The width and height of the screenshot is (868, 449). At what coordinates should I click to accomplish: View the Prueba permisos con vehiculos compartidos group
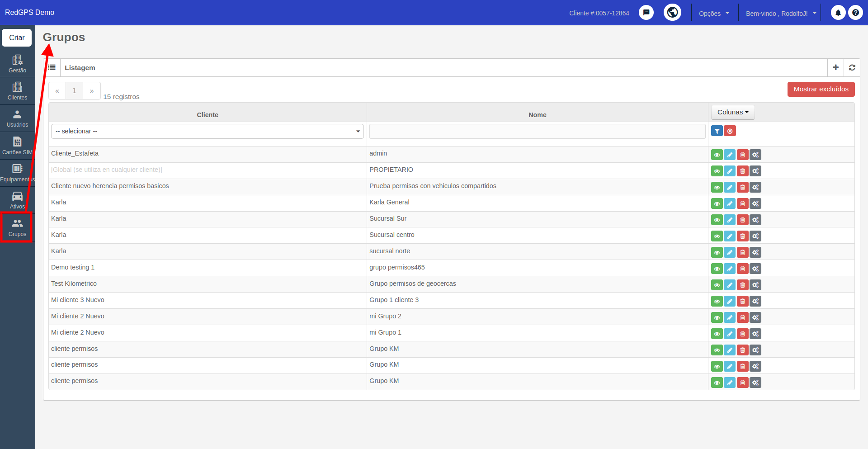pyautogui.click(x=717, y=187)
